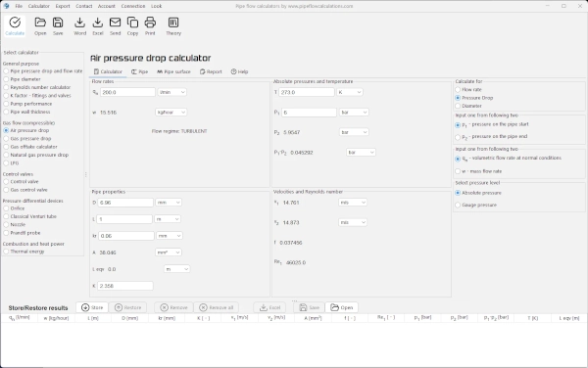The width and height of the screenshot is (588, 368).
Task: Click the qn flow rate input field
Action: click(127, 92)
